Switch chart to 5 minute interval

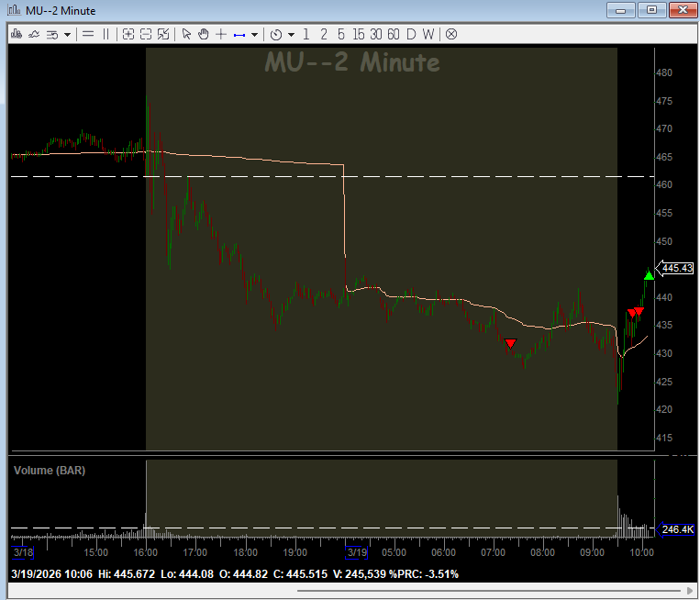[x=341, y=34]
